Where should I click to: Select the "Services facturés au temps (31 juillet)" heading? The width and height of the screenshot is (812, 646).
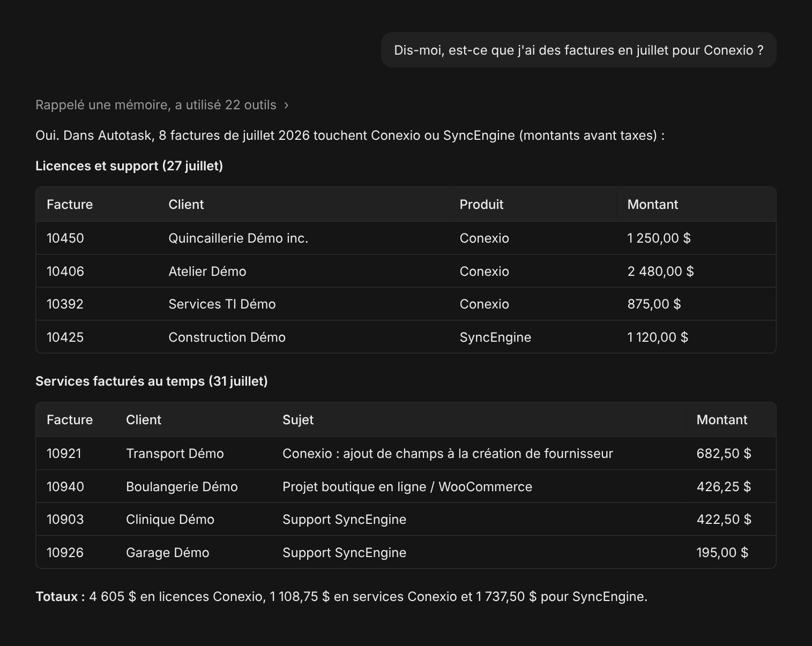(x=152, y=381)
